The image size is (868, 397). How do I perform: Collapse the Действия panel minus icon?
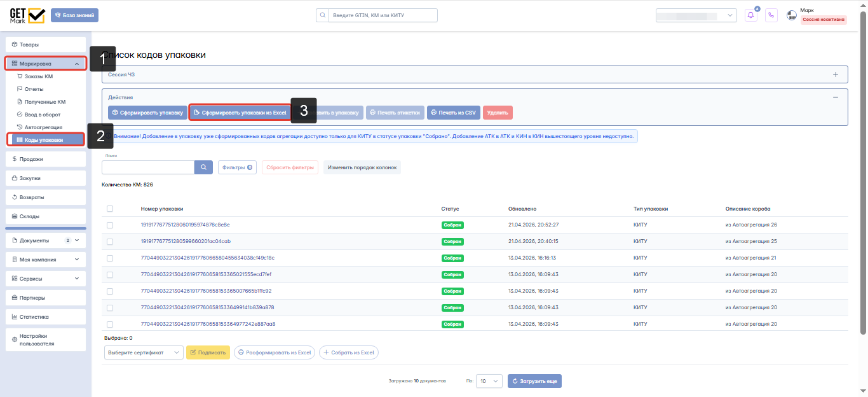pyautogui.click(x=836, y=97)
